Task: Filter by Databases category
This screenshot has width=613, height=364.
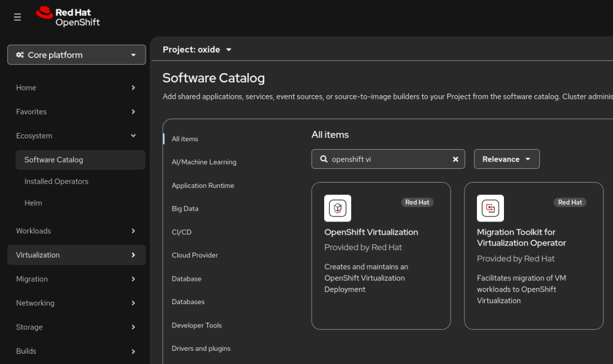Action: point(188,302)
